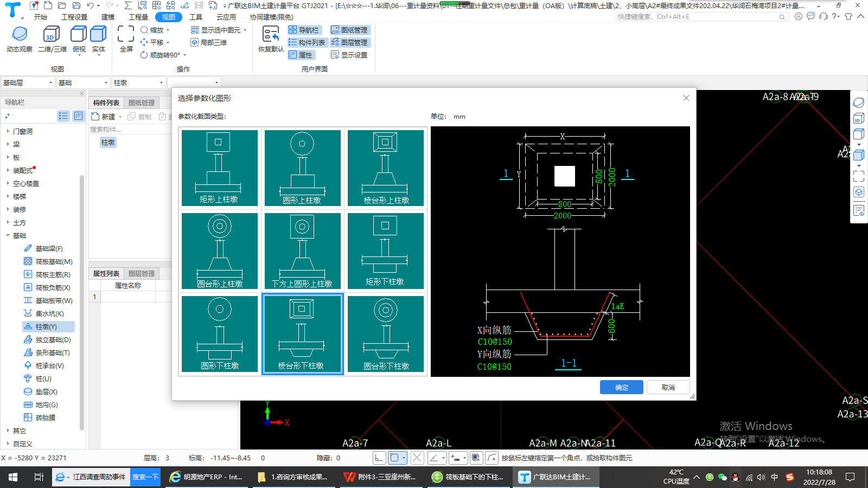
Task: Toggle the 属性 panel button
Action: 301,55
